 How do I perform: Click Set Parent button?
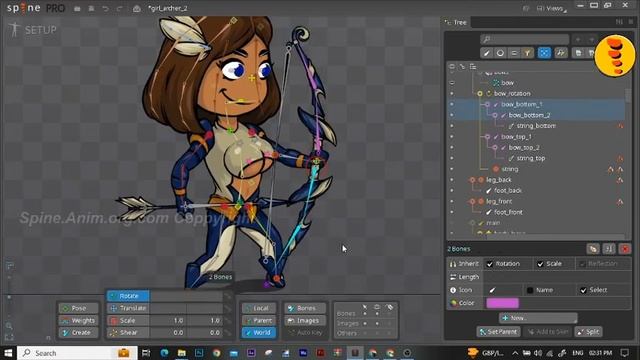pyautogui.click(x=498, y=332)
